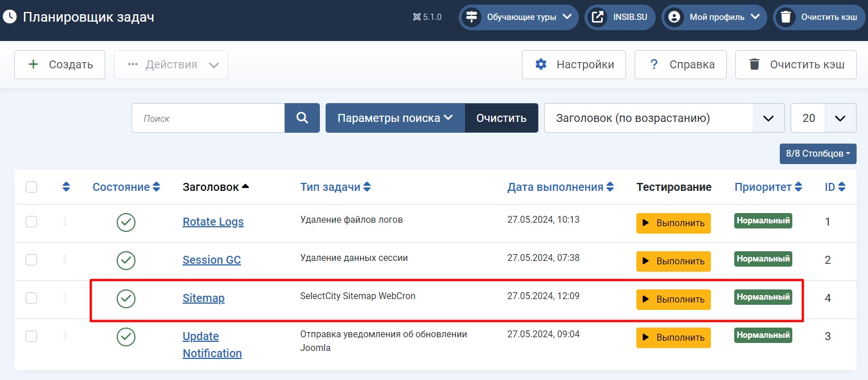The image size is (868, 380).
Task: Click the magnifying glass search button
Action: point(302,118)
